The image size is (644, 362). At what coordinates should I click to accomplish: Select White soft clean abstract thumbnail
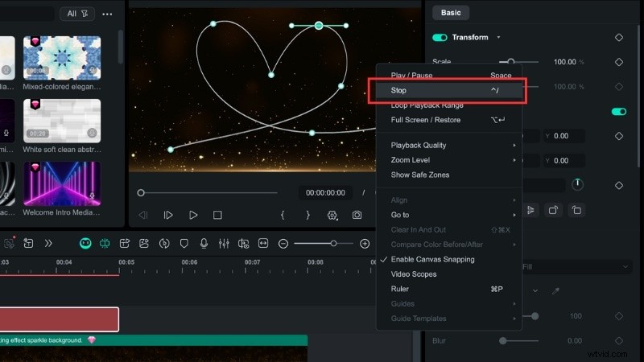click(62, 121)
